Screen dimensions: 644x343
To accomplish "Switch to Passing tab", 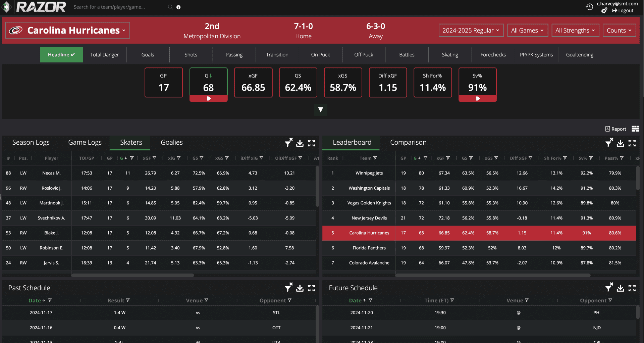I will click(x=234, y=55).
